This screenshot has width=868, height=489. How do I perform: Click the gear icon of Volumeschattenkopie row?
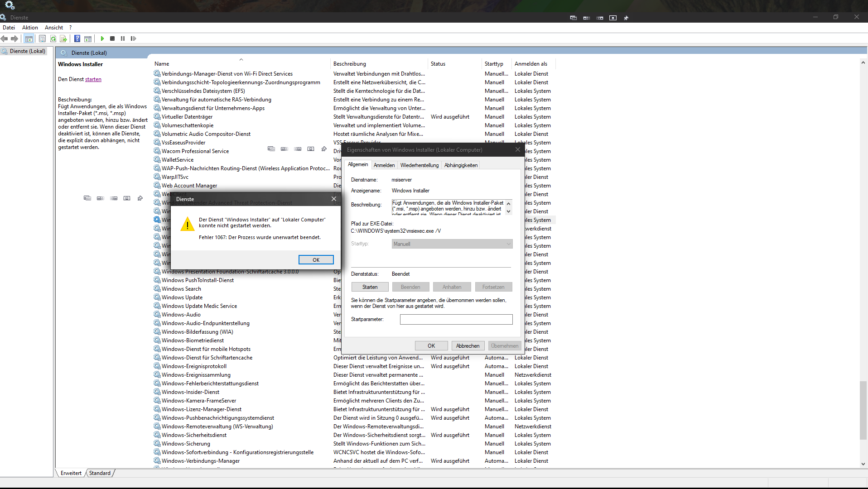(157, 125)
